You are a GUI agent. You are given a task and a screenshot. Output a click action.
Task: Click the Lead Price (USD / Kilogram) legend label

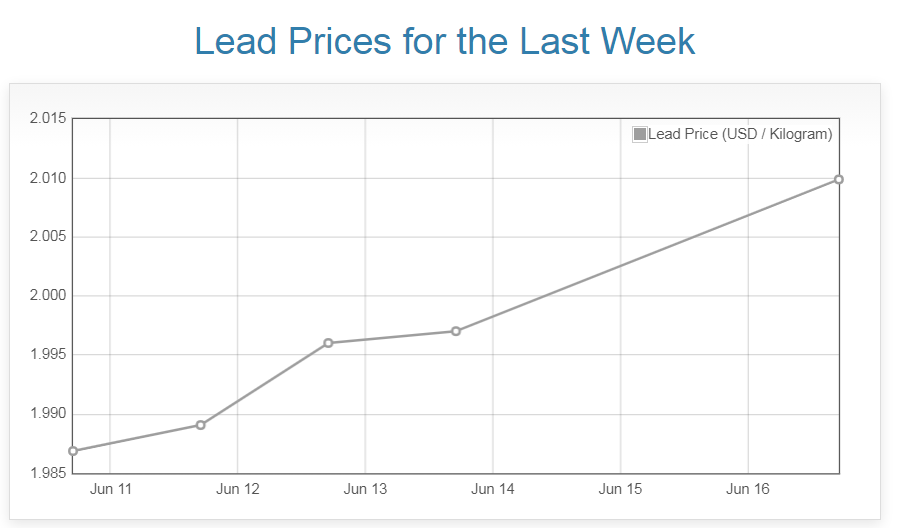[740, 134]
